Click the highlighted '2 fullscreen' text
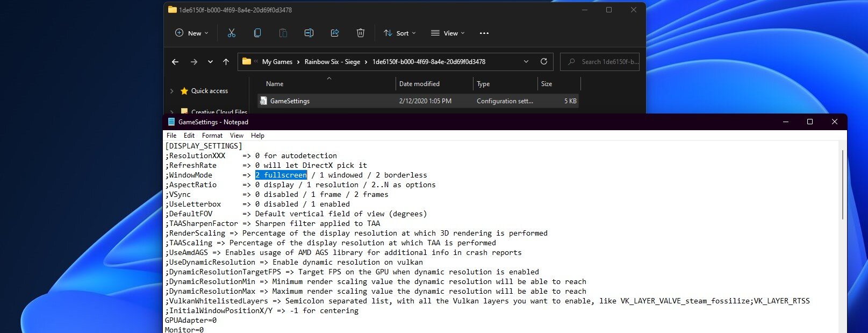 point(281,175)
